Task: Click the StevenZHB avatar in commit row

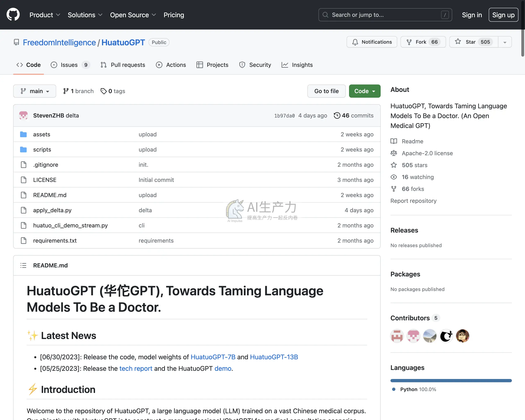Action: click(23, 115)
